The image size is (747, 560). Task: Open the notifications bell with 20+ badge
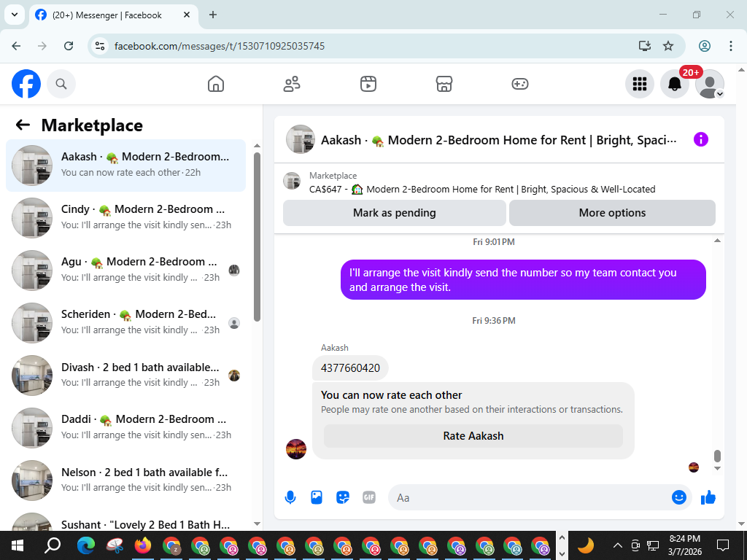point(675,85)
